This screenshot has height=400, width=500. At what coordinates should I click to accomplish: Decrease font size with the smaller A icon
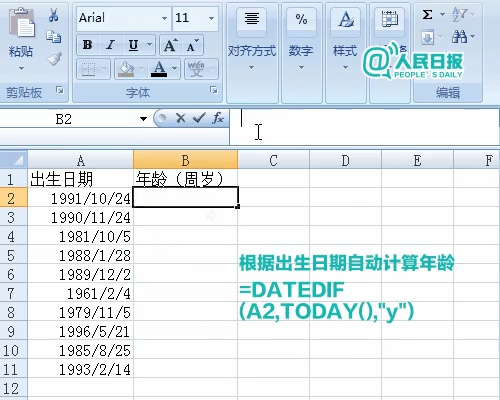193,45
